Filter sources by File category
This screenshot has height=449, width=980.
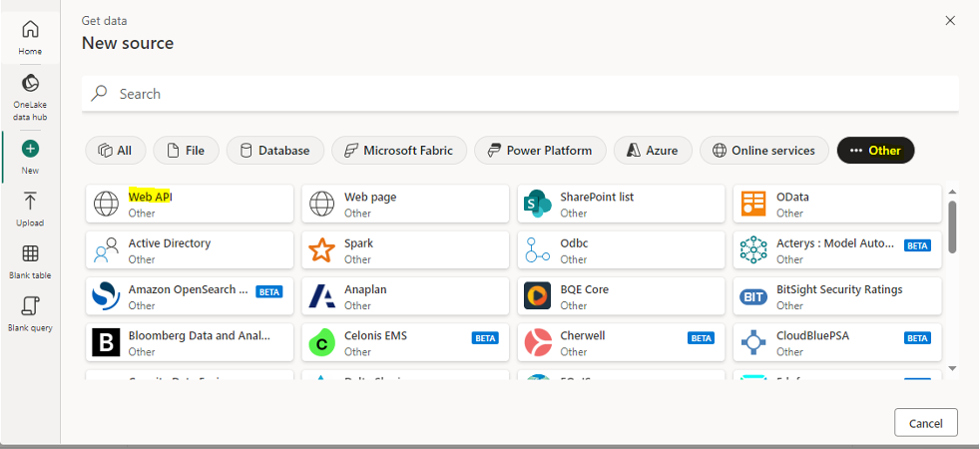pos(187,151)
